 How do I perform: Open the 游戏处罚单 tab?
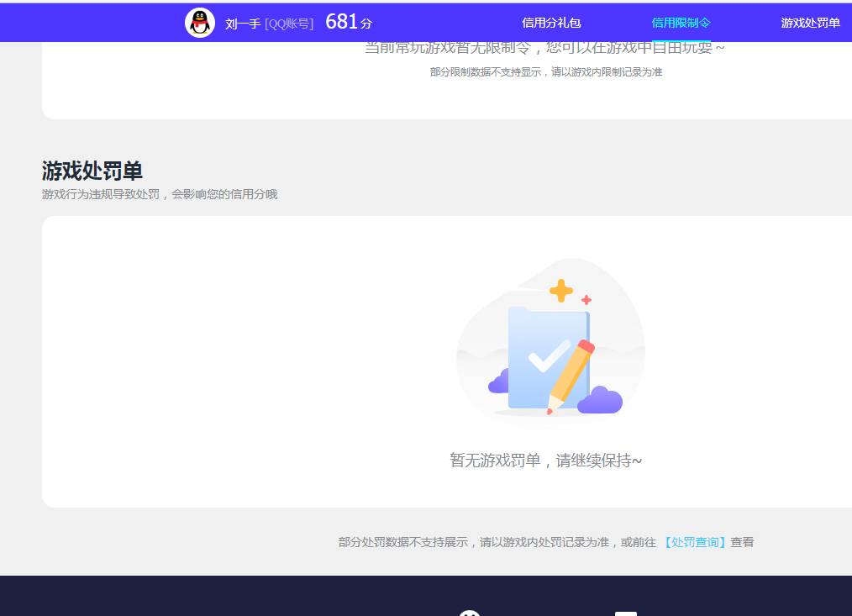tap(809, 23)
